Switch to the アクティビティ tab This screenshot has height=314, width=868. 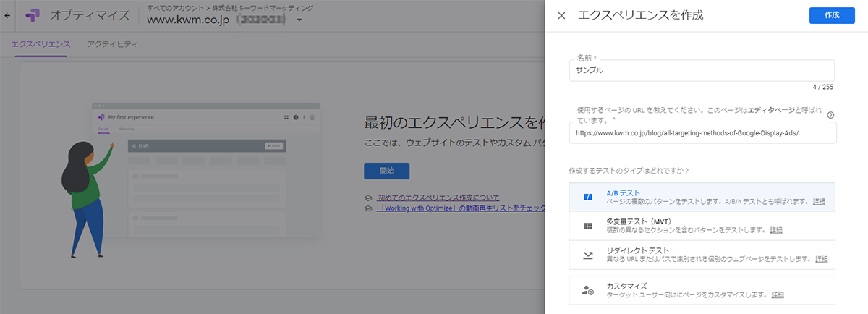[112, 44]
